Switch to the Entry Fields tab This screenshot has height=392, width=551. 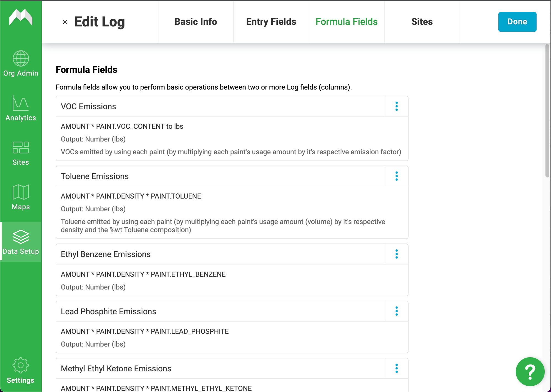(271, 22)
